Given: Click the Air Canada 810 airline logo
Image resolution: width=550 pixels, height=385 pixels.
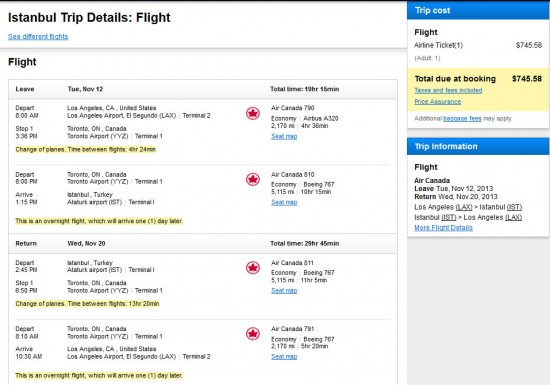Looking at the screenshot, I should (253, 180).
